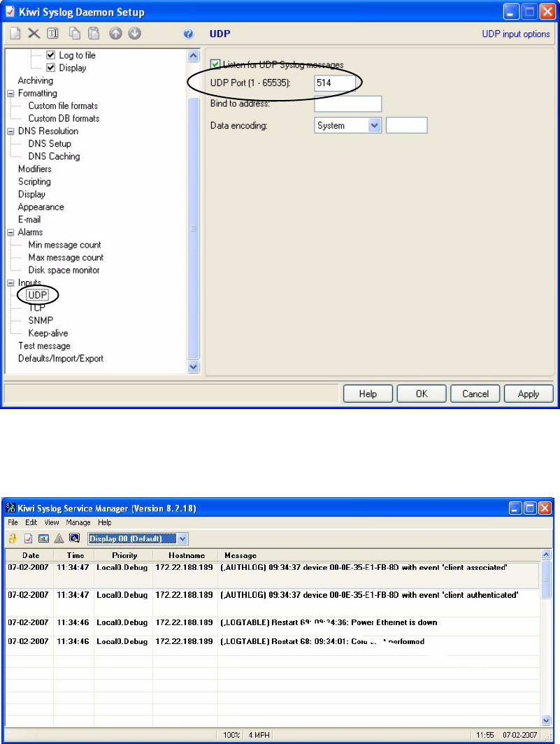
Task: Select Custom file formats tree item
Action: [x=63, y=106]
